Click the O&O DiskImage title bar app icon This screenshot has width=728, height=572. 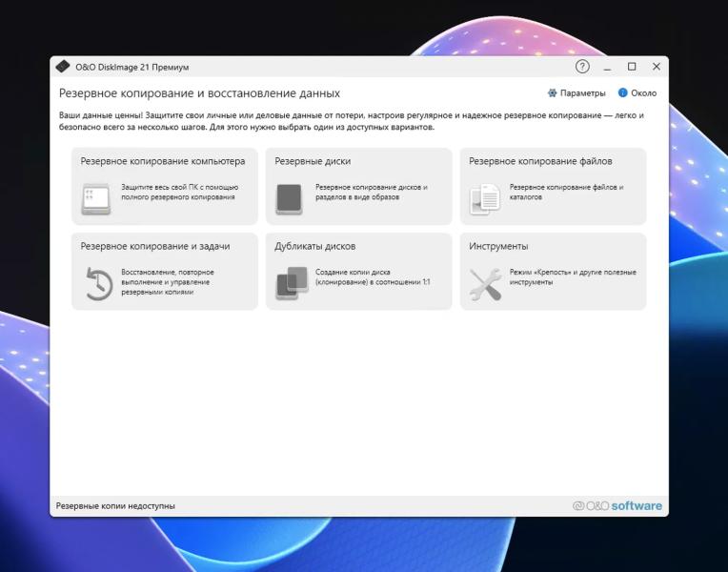click(63, 67)
